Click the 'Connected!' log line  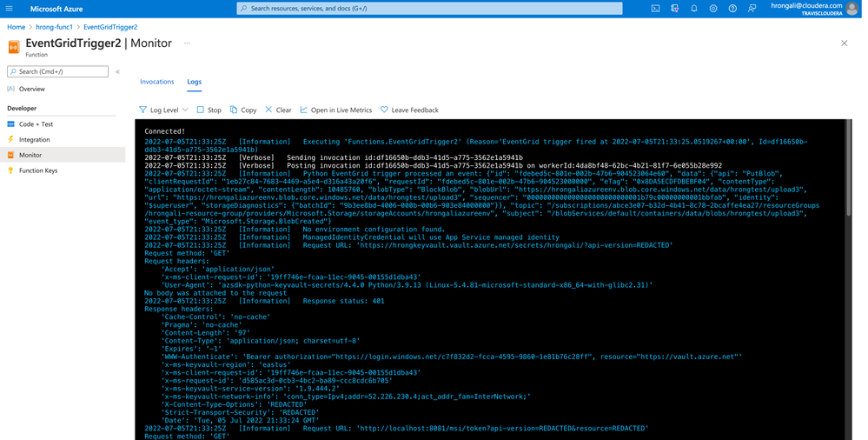point(164,131)
